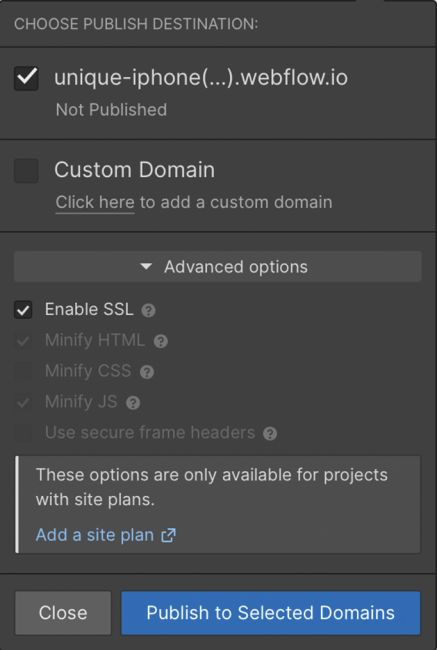Collapse the Advanced options section
This screenshot has height=650, width=437.
218,267
